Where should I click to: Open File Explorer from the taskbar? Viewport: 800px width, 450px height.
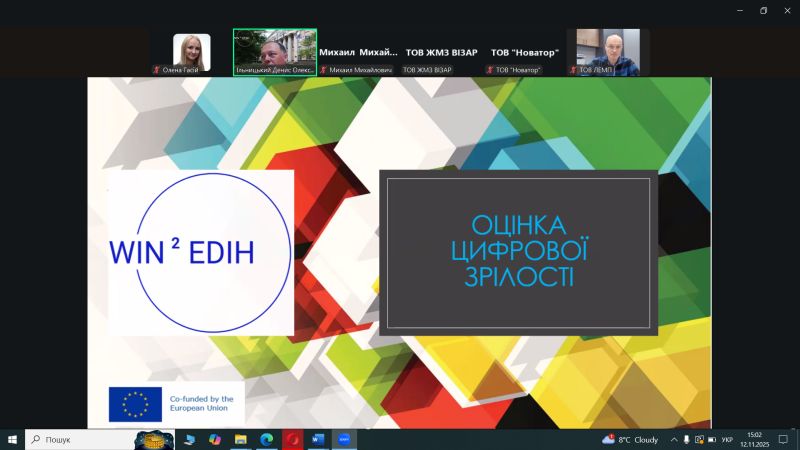[241, 439]
